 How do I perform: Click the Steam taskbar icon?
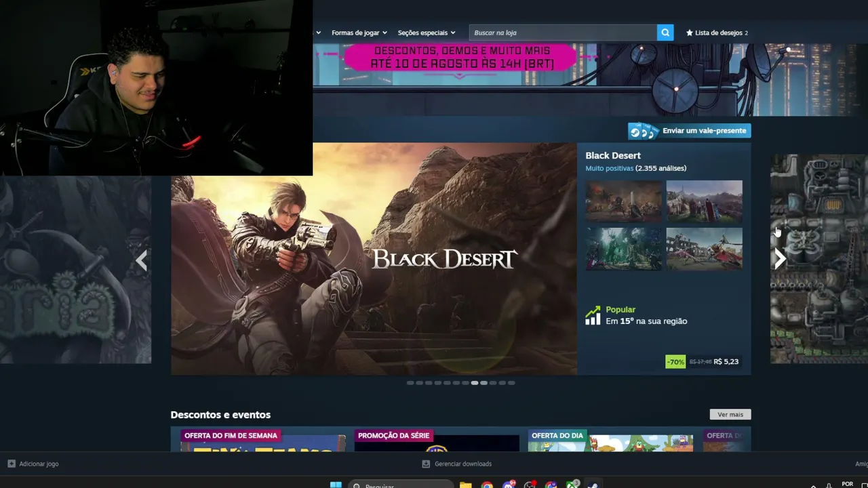(x=593, y=485)
